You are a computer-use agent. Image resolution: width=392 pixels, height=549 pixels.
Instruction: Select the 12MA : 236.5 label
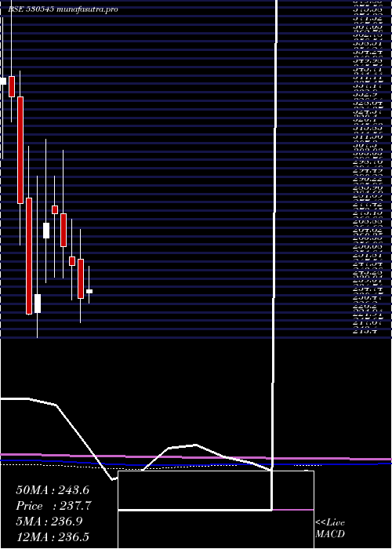pyautogui.click(x=53, y=536)
